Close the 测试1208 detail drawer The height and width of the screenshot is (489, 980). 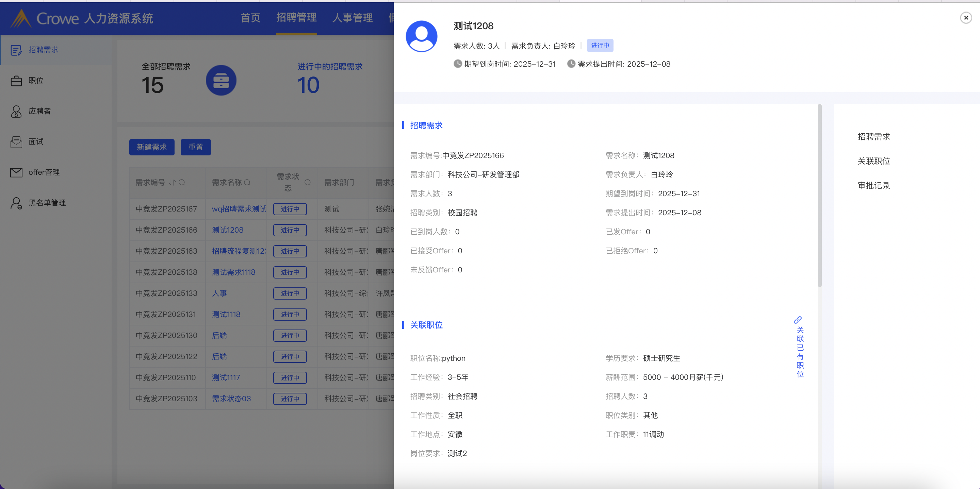click(x=966, y=18)
